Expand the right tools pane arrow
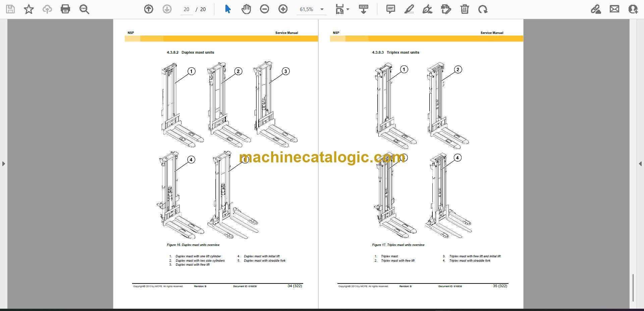The height and width of the screenshot is (311, 644). tap(640, 164)
